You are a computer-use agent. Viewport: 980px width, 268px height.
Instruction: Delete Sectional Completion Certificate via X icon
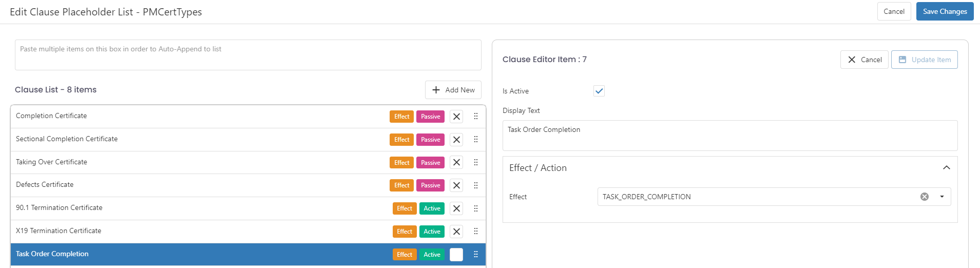pyautogui.click(x=456, y=140)
